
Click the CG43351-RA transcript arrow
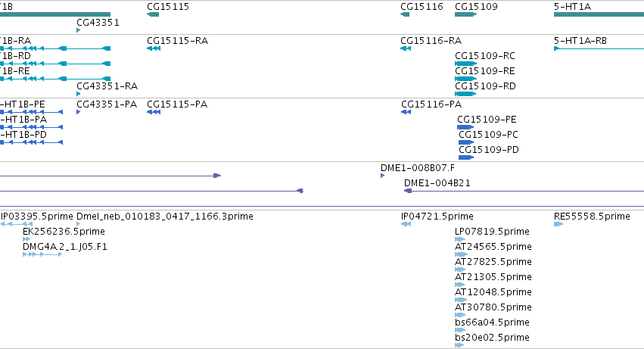79,94
